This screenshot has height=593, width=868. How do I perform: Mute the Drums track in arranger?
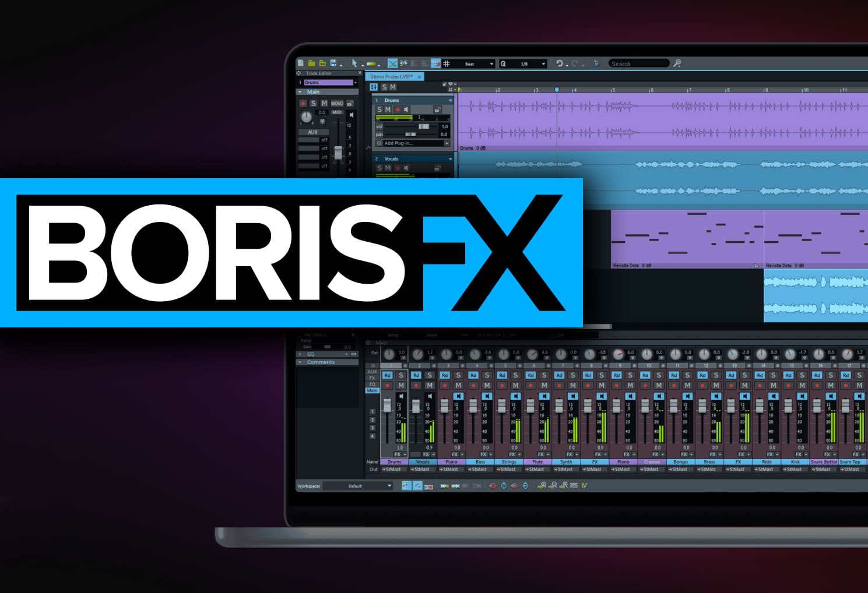[388, 110]
